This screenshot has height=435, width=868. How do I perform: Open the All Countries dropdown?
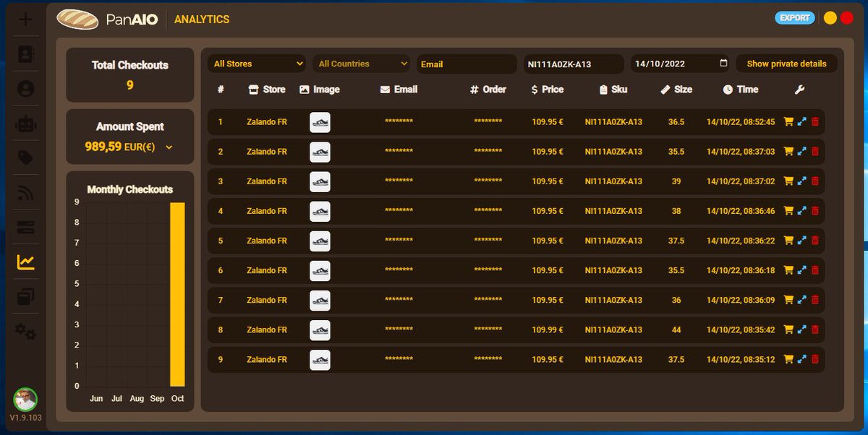coord(362,64)
